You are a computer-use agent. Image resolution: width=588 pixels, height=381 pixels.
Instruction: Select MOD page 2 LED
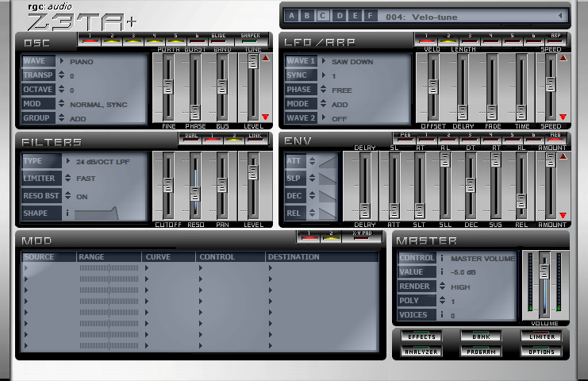click(x=331, y=237)
